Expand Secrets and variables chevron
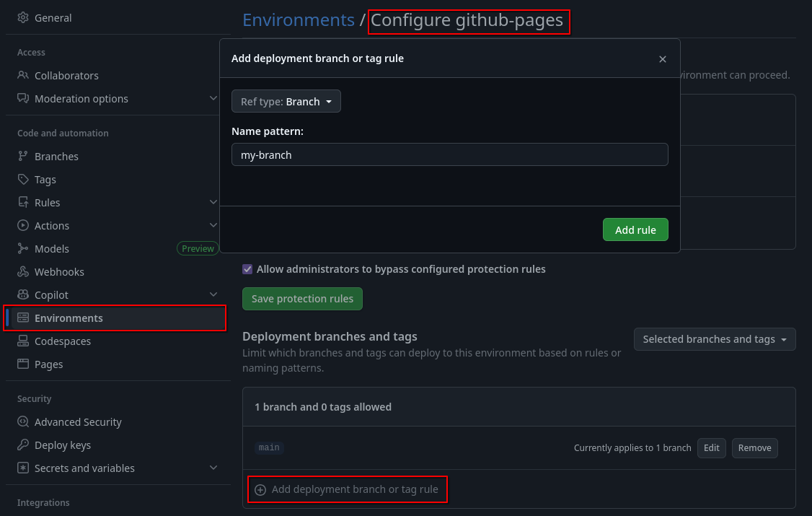This screenshot has height=516, width=812. [213, 468]
